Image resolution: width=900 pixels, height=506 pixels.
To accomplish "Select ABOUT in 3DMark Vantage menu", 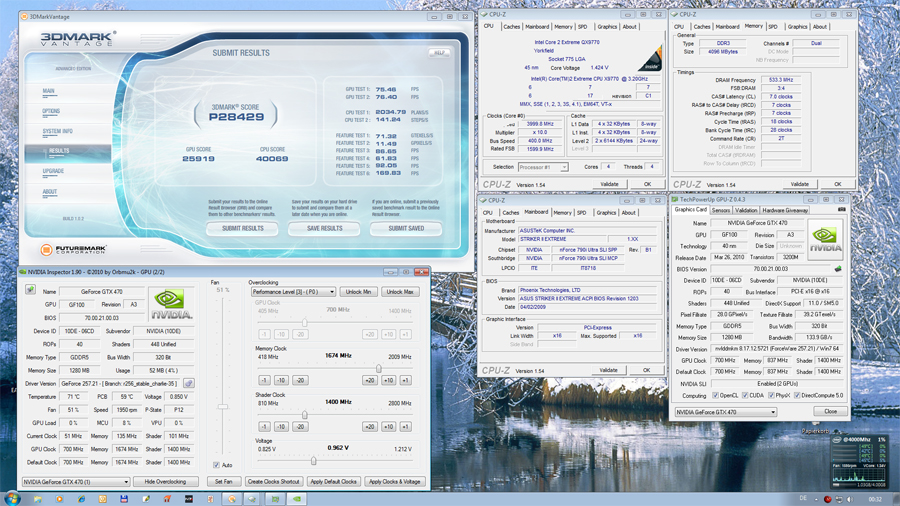I will (x=49, y=192).
